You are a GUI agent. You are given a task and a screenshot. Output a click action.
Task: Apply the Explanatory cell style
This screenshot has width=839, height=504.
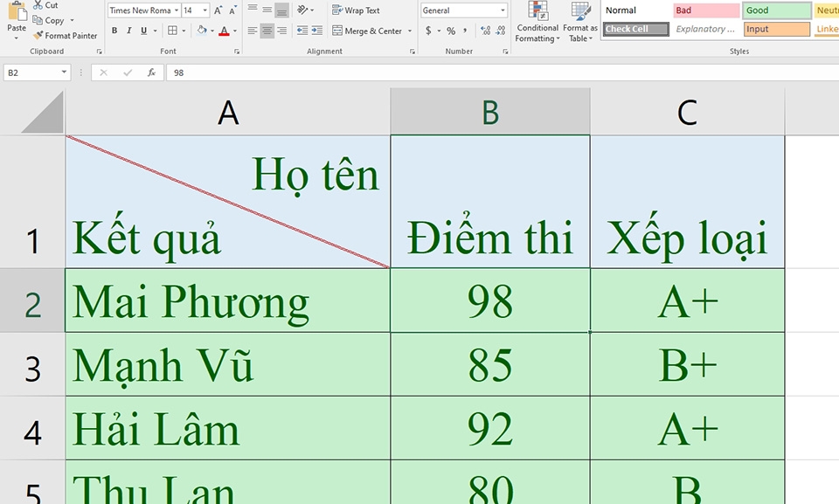point(706,29)
